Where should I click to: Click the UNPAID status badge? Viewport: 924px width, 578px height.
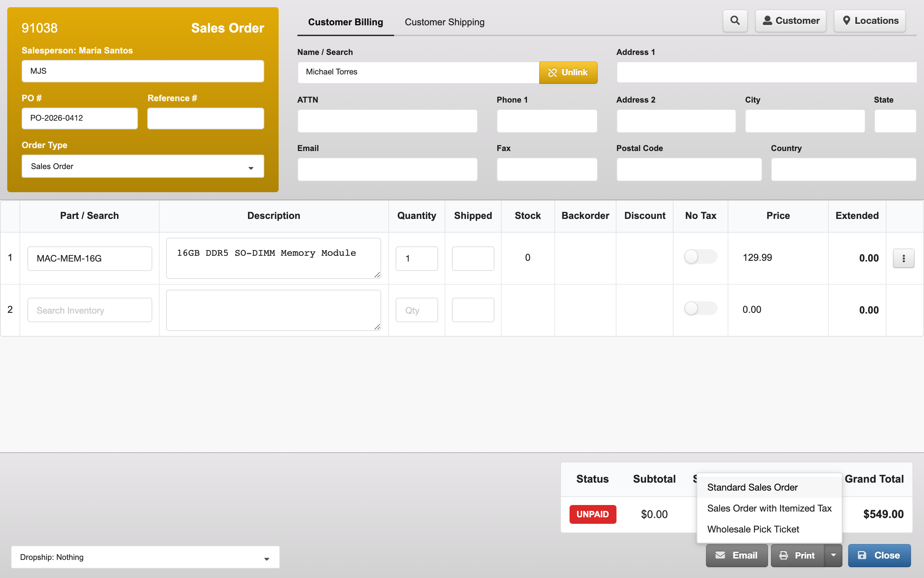pos(593,514)
